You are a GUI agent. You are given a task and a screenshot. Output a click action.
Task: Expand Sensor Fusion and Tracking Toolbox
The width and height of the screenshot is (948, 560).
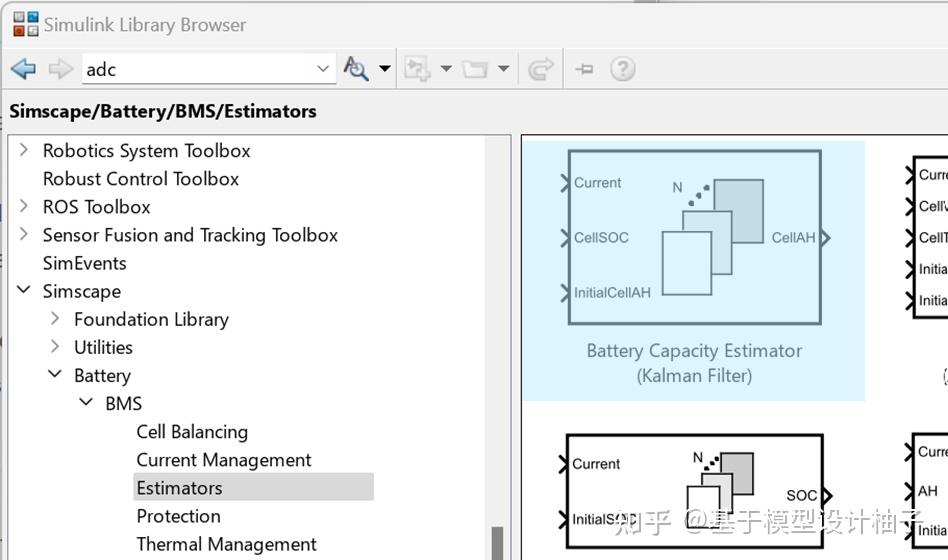pyautogui.click(x=24, y=233)
